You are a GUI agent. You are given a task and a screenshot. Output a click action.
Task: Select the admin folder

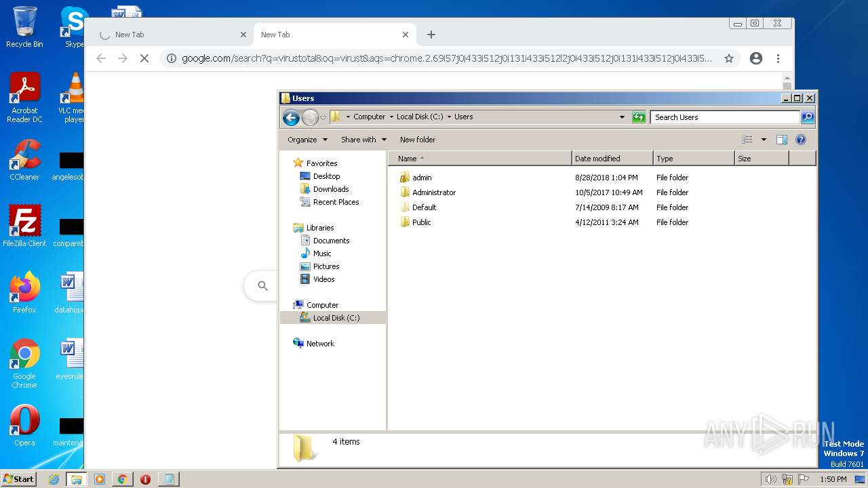coord(416,178)
